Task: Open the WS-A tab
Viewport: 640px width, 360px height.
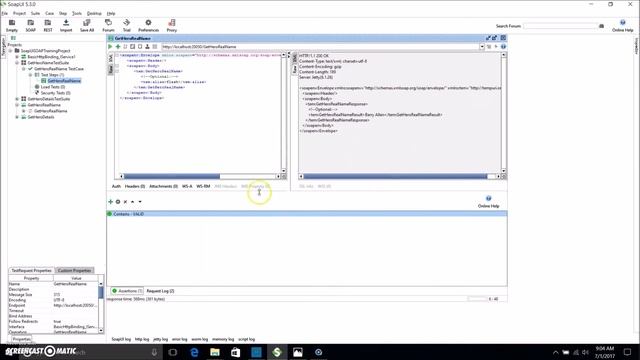Action: (x=187, y=187)
